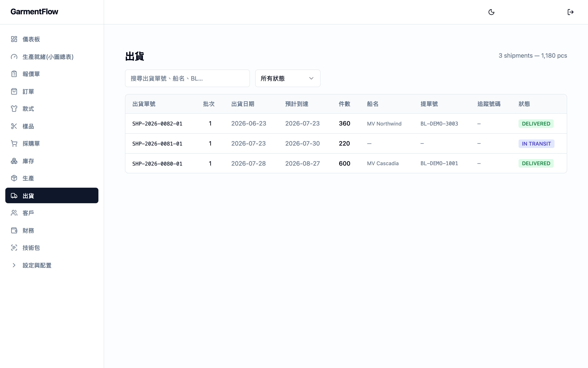Expand the 設定與配置 section chevron

[14, 265]
